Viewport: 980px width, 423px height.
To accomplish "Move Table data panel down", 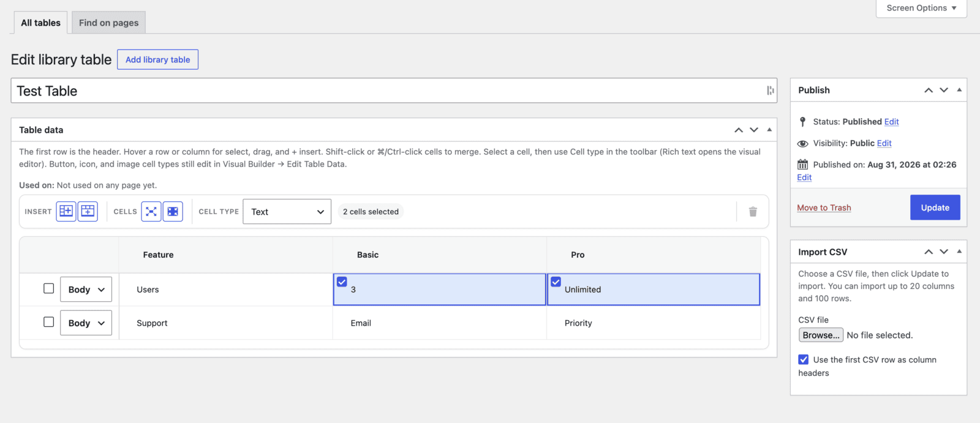I will pyautogui.click(x=754, y=130).
